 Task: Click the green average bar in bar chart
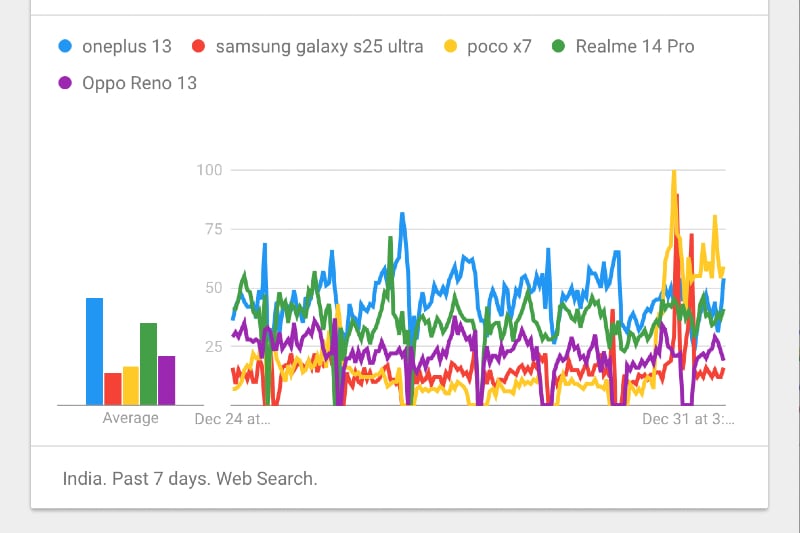pos(148,364)
